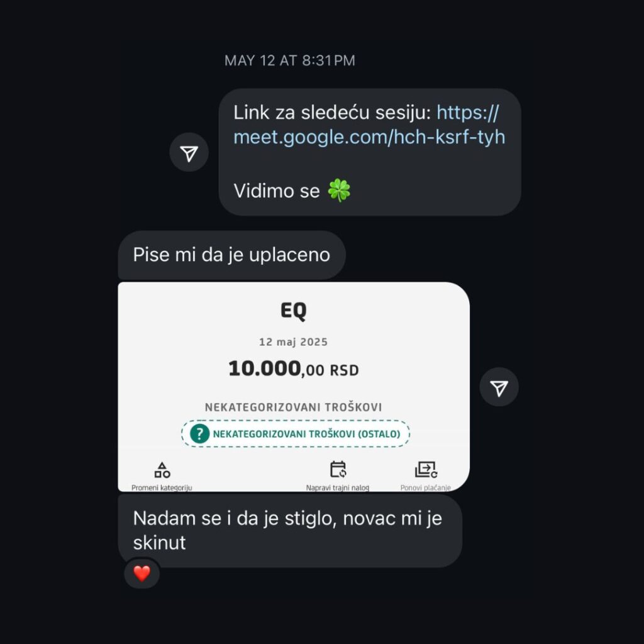The image size is (644, 644).
Task: Click the Nekategorizovani troškovi heading text
Action: [x=293, y=407]
